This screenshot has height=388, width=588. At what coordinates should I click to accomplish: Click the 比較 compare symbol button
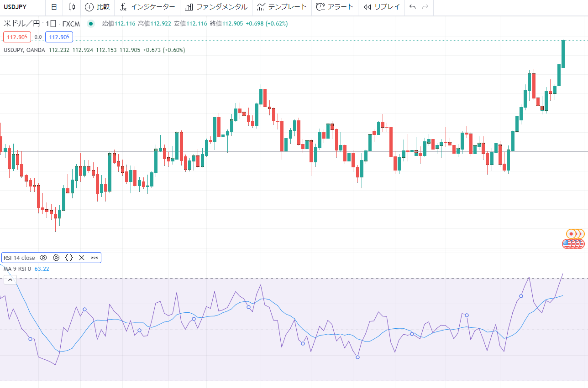pyautogui.click(x=98, y=7)
